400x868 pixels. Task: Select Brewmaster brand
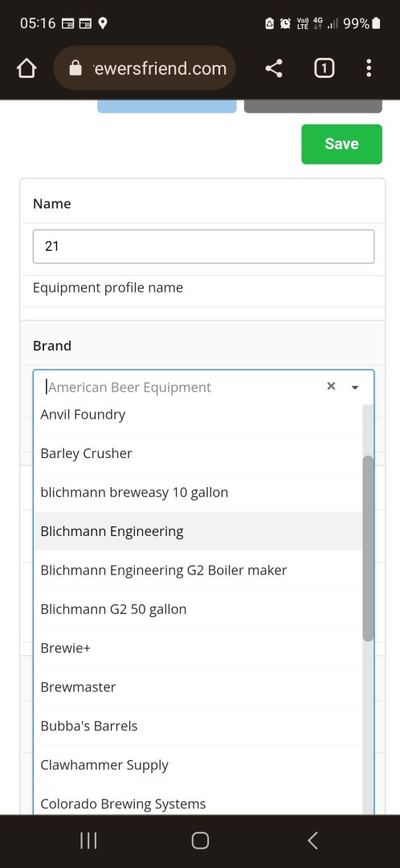(x=198, y=687)
